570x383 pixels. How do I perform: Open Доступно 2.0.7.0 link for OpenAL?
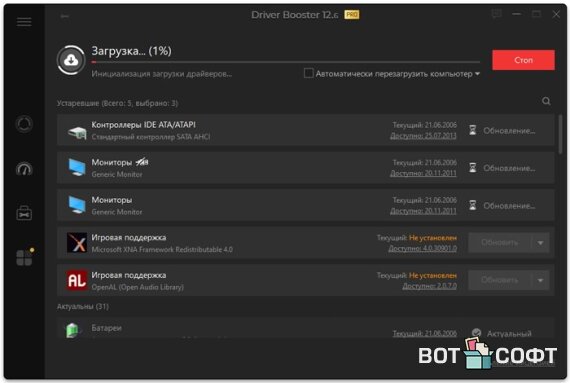click(429, 286)
